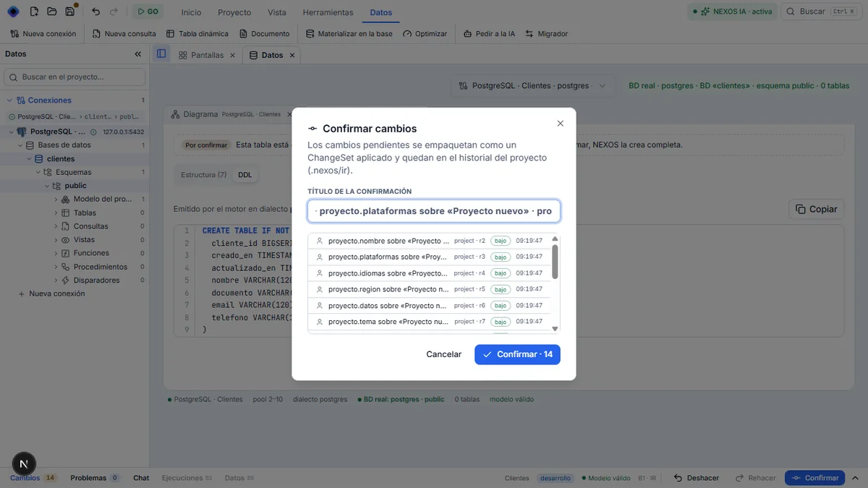The image size is (868, 488).
Task: Close the Datos editor tab
Action: point(292,55)
